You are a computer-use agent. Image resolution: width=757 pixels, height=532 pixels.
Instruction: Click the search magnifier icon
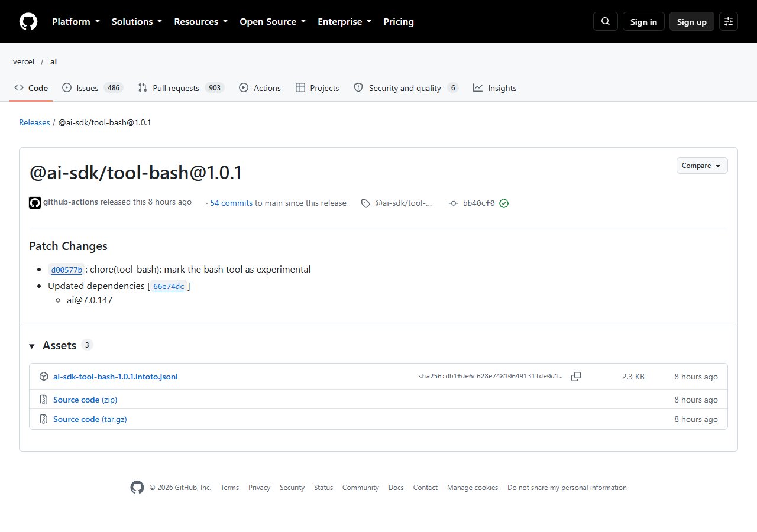[606, 21]
